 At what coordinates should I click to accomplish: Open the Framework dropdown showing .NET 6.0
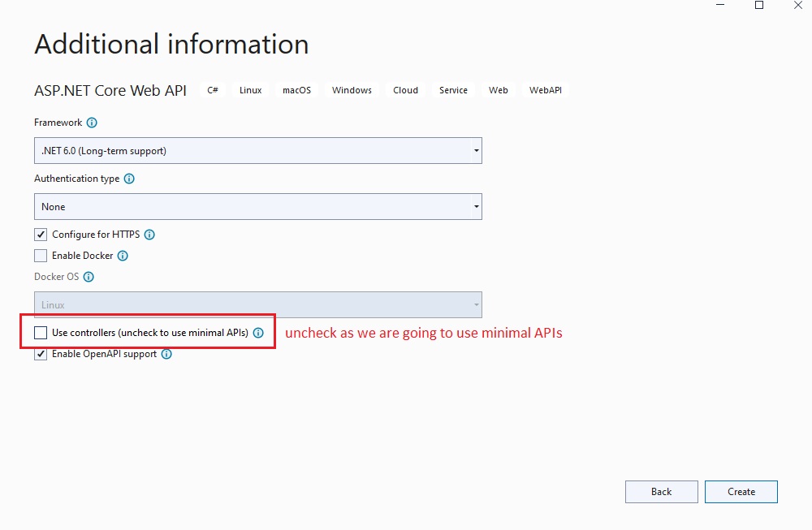click(258, 151)
